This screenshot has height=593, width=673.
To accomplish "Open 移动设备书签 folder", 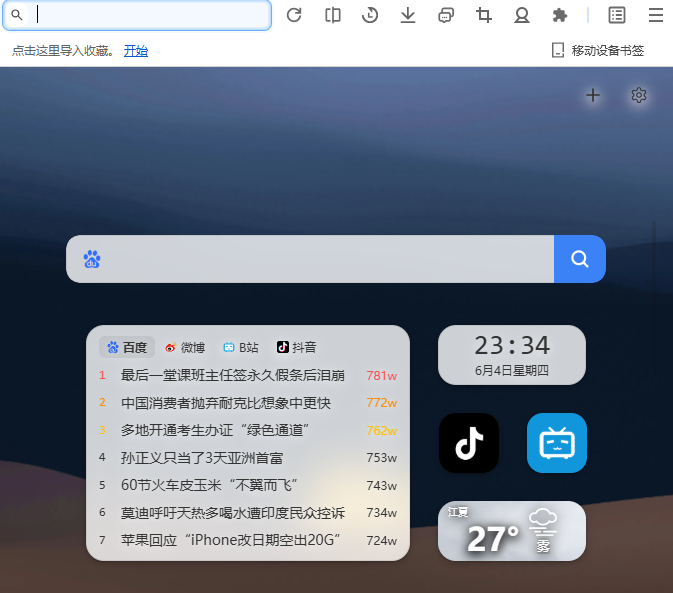I will (598, 51).
